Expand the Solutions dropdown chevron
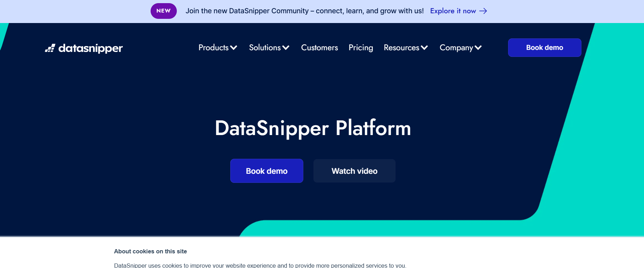644x268 pixels. [x=286, y=48]
